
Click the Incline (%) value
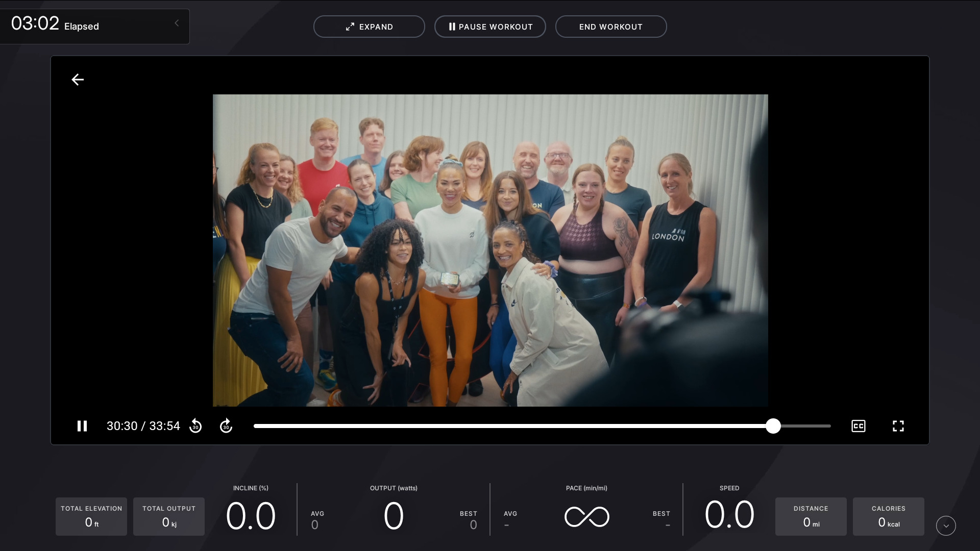[251, 516]
